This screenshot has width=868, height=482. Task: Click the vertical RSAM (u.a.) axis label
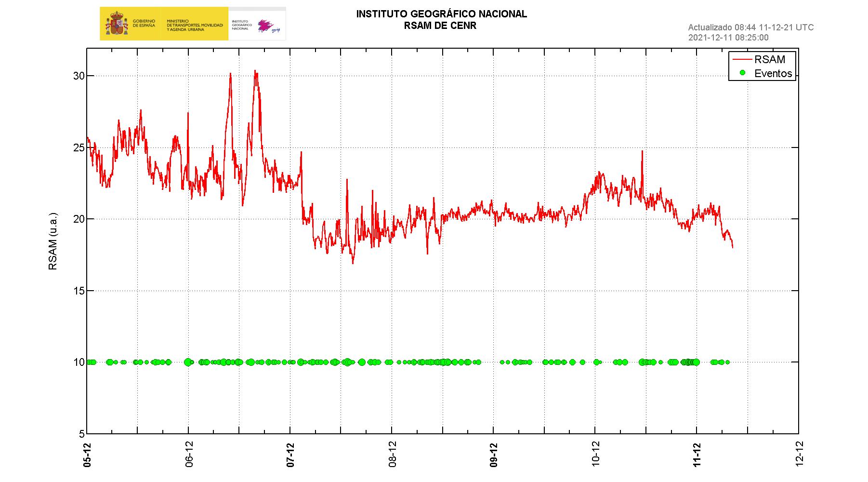coord(53,241)
